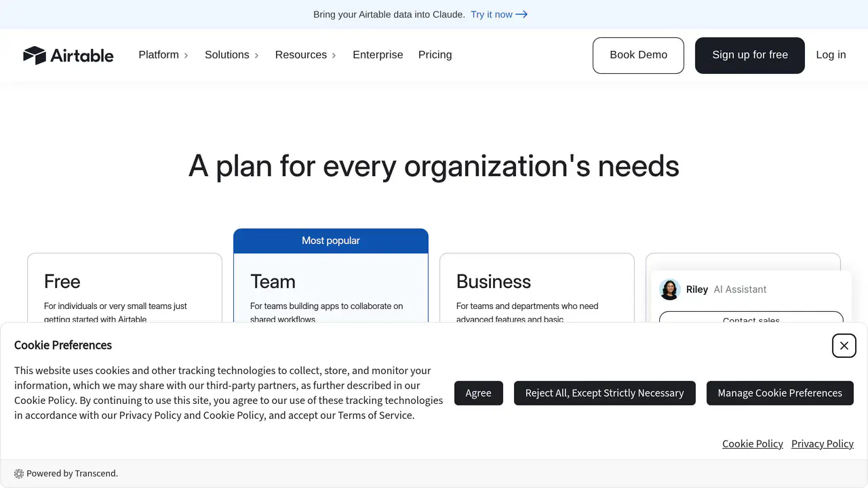Agree to cookies
The width and height of the screenshot is (868, 488).
479,393
